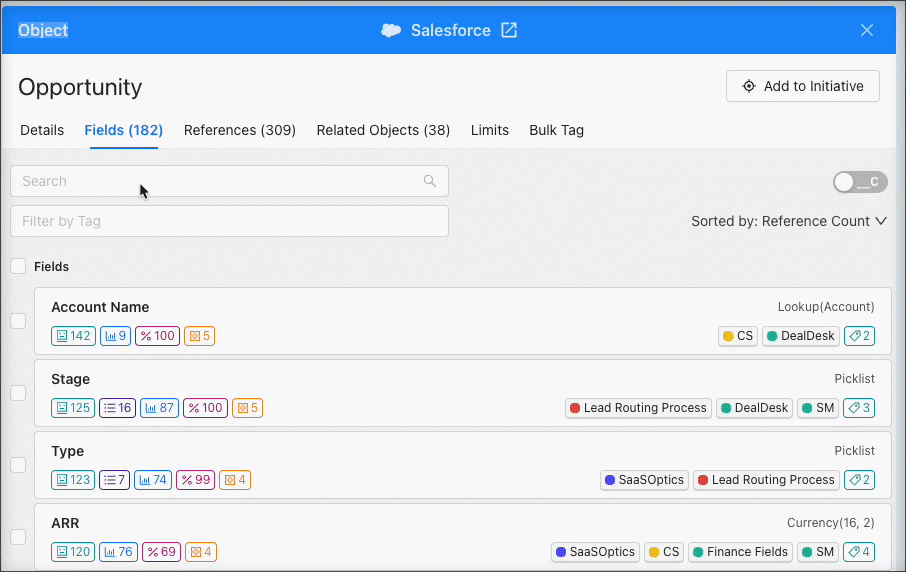906x572 pixels.
Task: Click Lead Routing Process tag on Stage
Action: [638, 408]
